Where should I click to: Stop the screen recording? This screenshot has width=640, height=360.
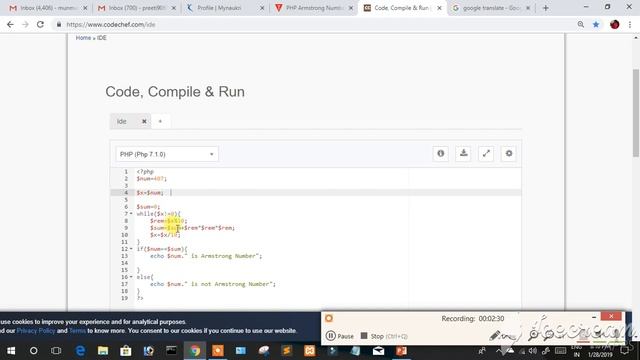coord(384,336)
